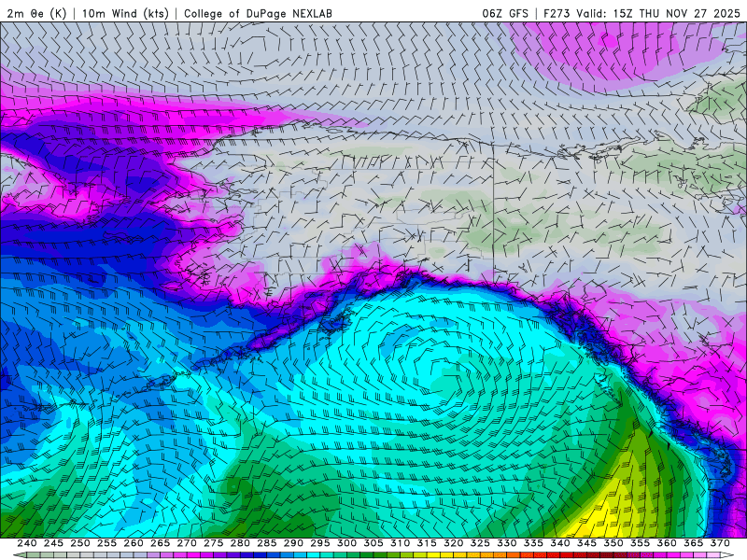The height and width of the screenshot is (560, 747).
Task: Click the 345 color bar label
Action: pos(587,543)
